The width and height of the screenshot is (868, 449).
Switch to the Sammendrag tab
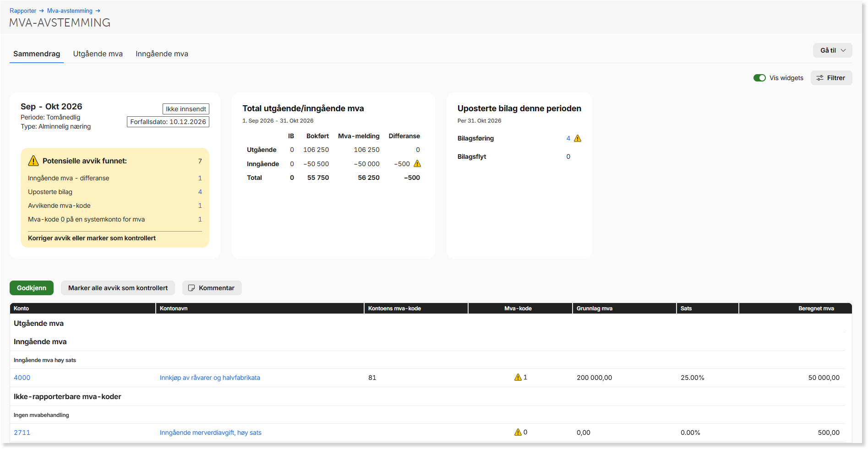pos(37,54)
